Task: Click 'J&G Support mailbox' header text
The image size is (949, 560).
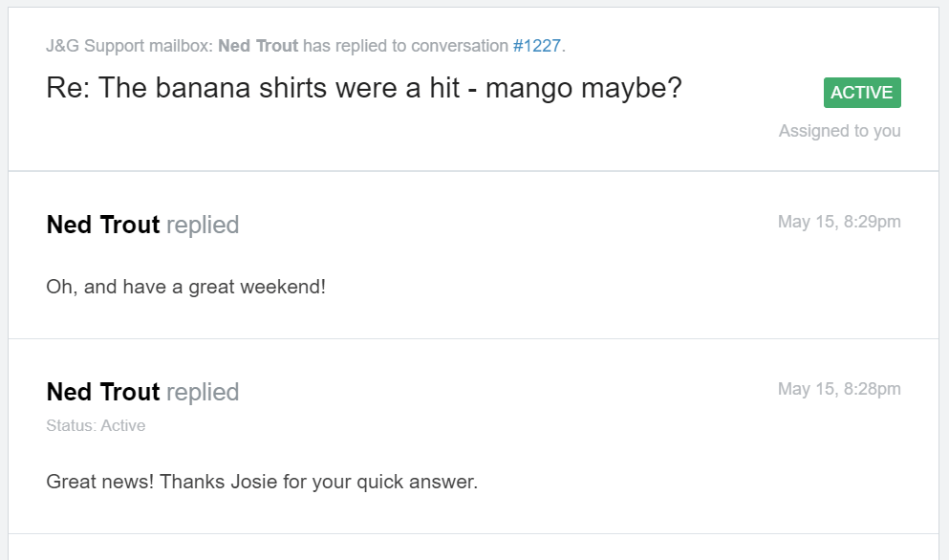Action: pyautogui.click(x=130, y=46)
